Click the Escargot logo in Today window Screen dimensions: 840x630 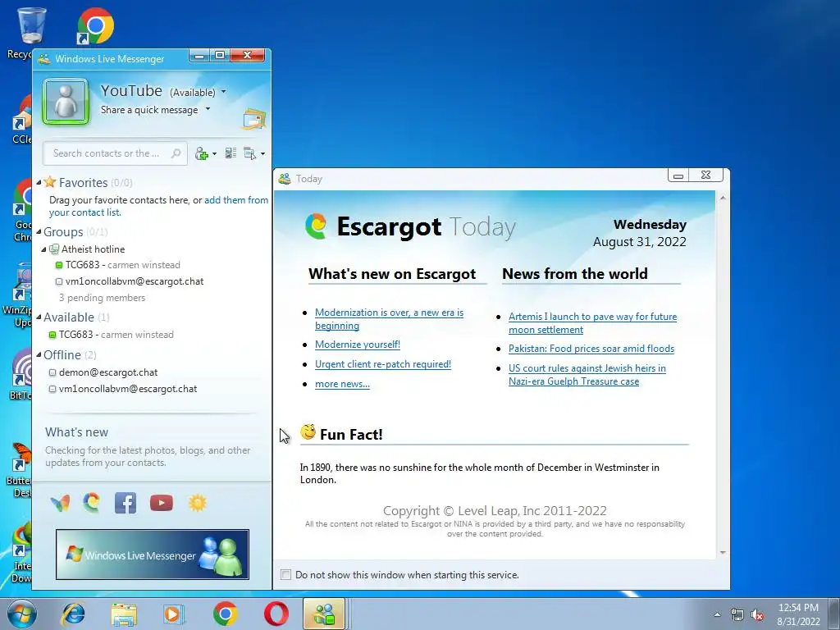[316, 226]
